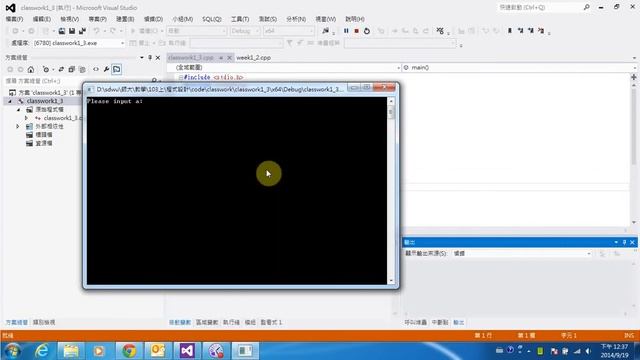Click the toolbar bookmark icon
Image resolution: width=640 pixels, height=360 pixels.
tap(509, 31)
